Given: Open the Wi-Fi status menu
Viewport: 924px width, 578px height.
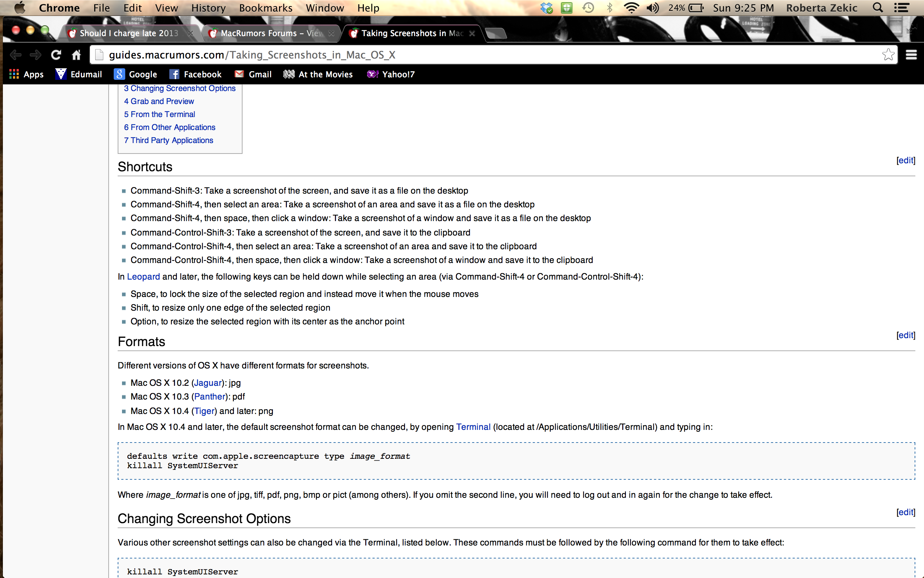Looking at the screenshot, I should [x=631, y=8].
